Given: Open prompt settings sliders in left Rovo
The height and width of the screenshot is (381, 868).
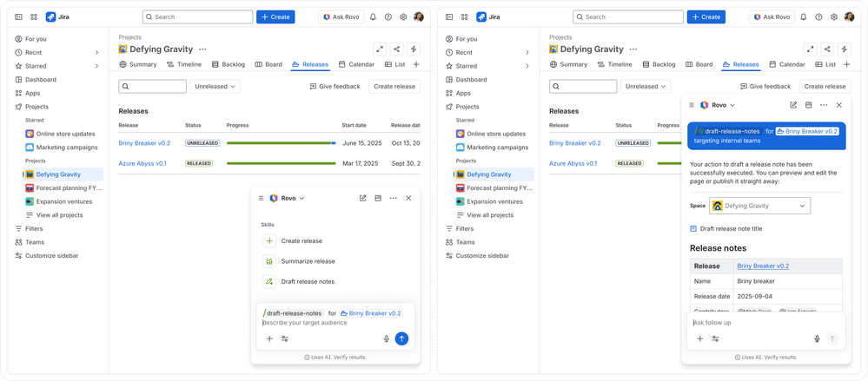Looking at the screenshot, I should tap(284, 339).
